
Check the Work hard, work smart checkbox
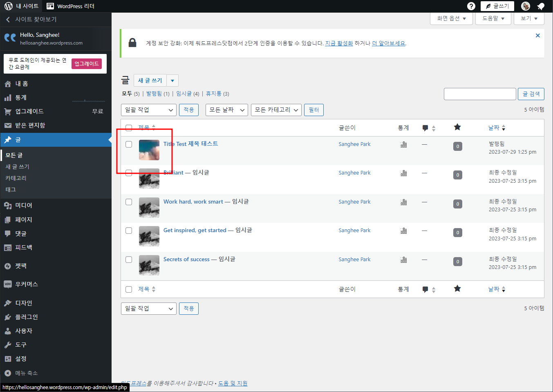[x=129, y=202]
